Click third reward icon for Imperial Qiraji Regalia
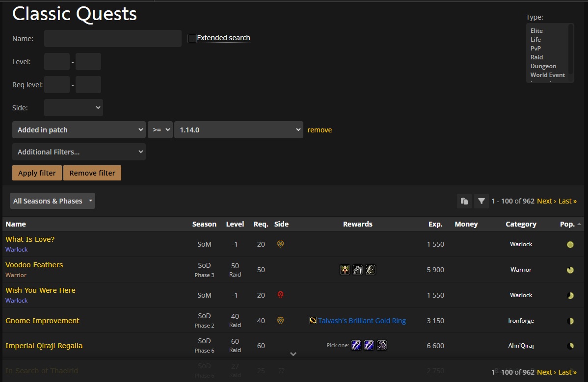This screenshot has width=588, height=382. pos(382,345)
